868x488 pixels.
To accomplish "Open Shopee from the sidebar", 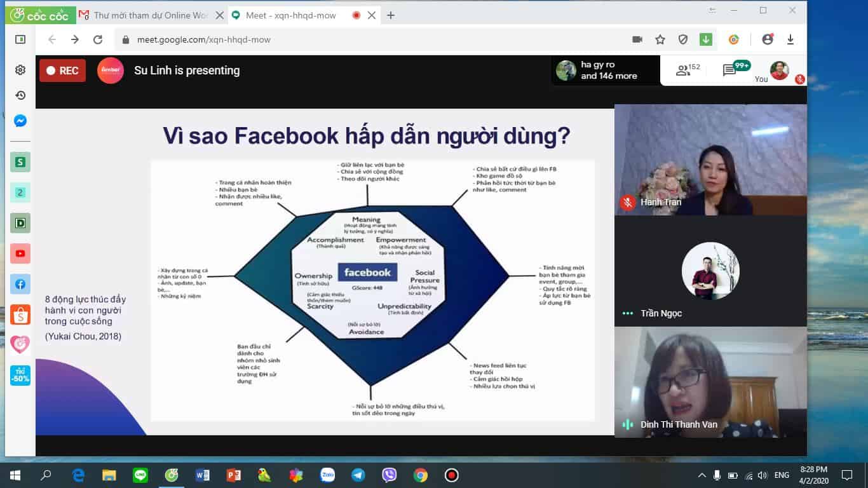I will (x=20, y=315).
